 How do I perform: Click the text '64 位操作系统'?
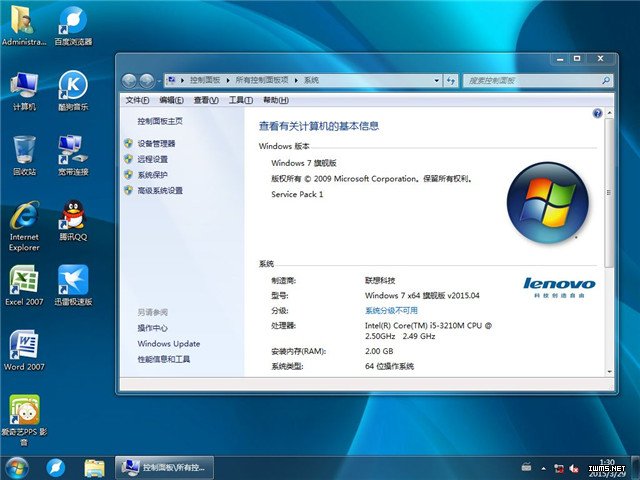[x=389, y=366]
